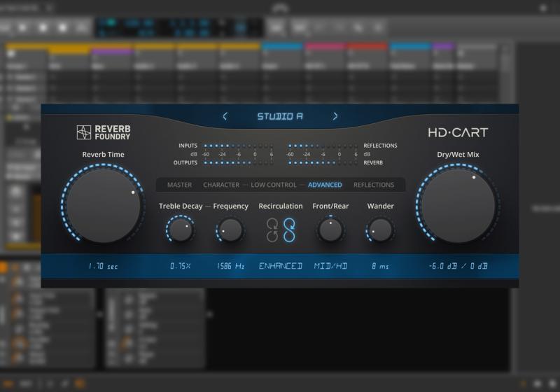Click the Wander label
560x392 pixels.
pyautogui.click(x=381, y=206)
